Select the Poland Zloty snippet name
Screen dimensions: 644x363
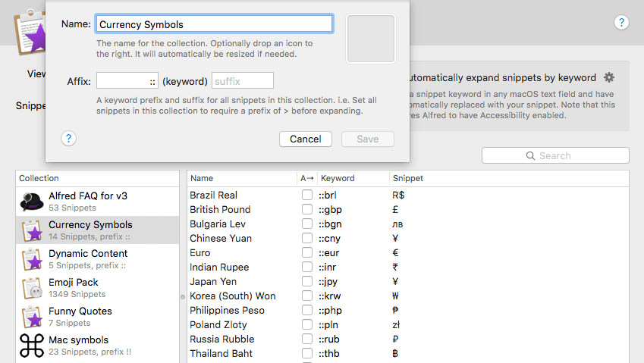pyautogui.click(x=218, y=325)
